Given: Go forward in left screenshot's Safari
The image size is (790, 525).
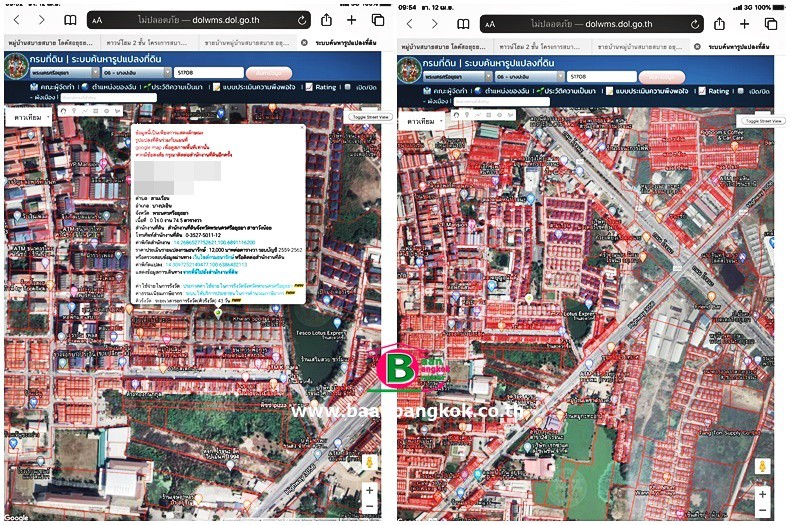Looking at the screenshot, I should tap(41, 20).
